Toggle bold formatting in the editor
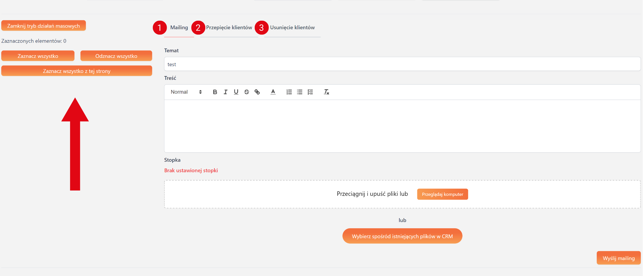This screenshot has height=276, width=644. click(215, 92)
